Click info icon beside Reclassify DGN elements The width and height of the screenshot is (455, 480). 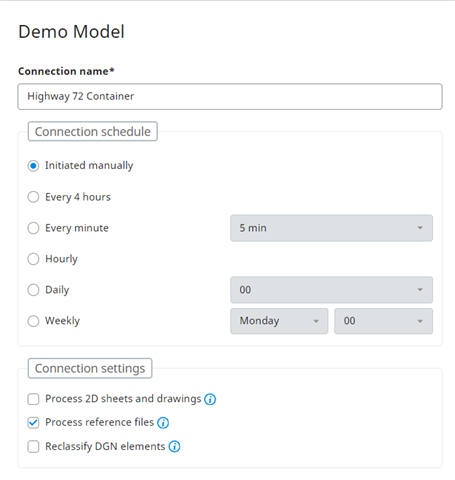[174, 446]
